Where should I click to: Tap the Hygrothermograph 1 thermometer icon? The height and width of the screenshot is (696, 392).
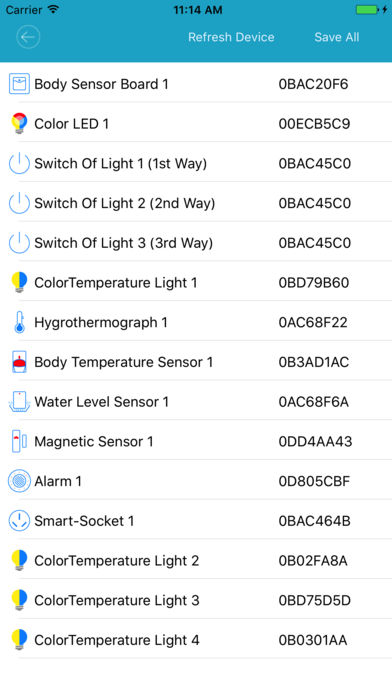click(x=20, y=322)
